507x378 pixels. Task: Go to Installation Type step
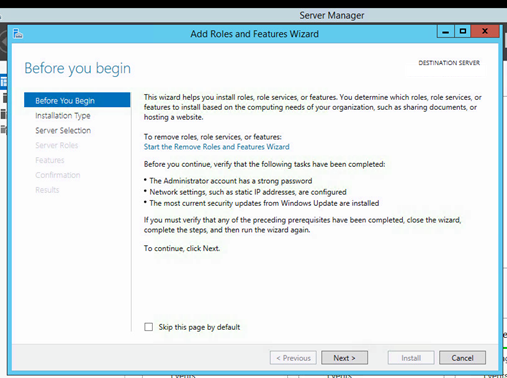[63, 116]
